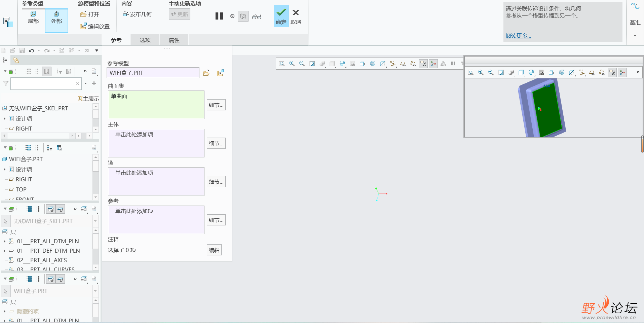Select the WIFI盒子.PRT tree root
644x323 pixels.
pyautogui.click(x=23, y=159)
